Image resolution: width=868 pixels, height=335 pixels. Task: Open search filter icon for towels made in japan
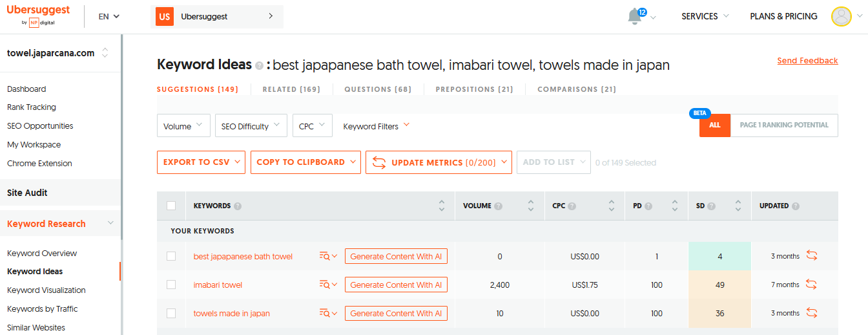pyautogui.click(x=328, y=313)
